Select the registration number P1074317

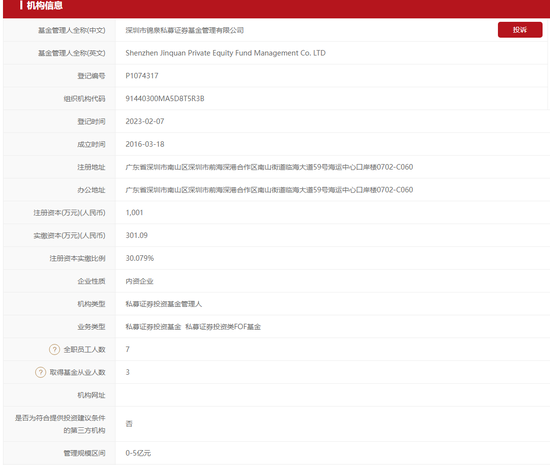coord(142,76)
